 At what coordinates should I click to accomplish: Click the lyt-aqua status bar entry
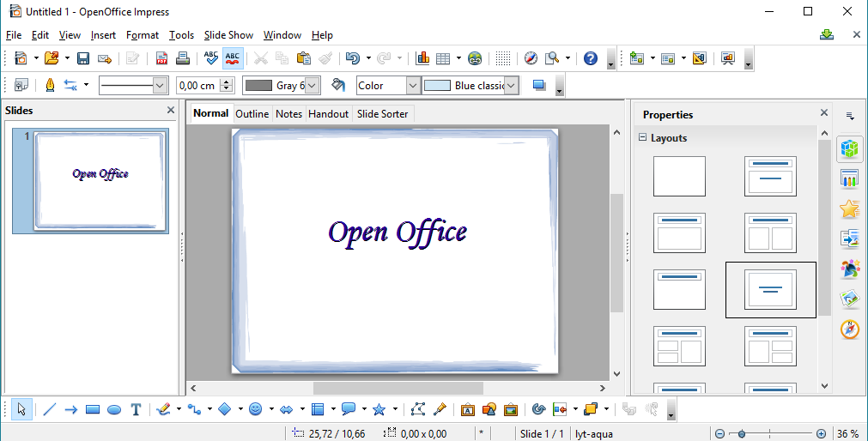594,434
